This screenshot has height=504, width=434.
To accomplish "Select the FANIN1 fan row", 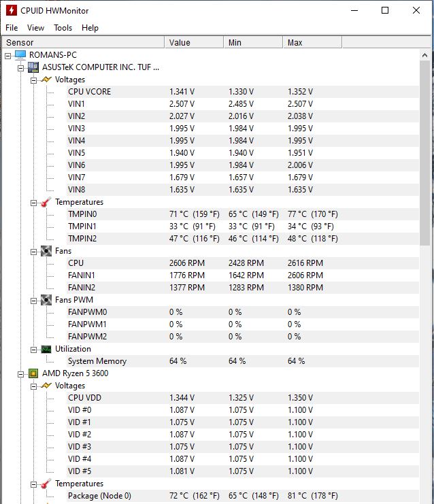I will [243, 275].
